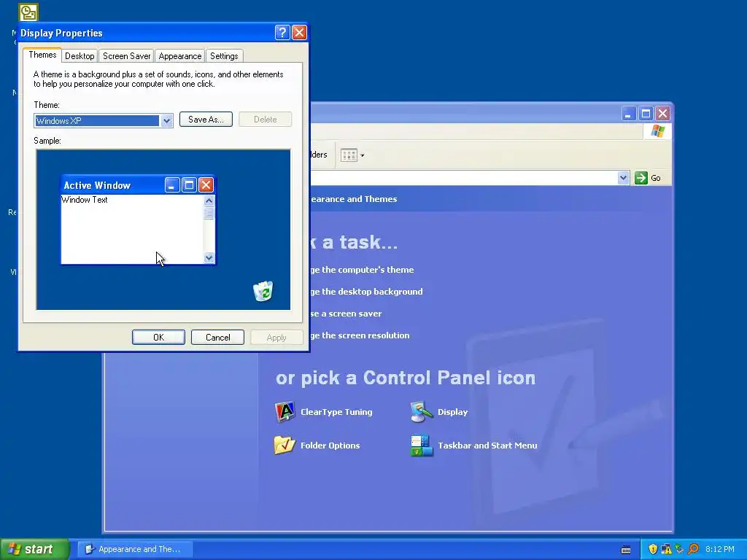Expand the Theme dropdown showing Windows XP

(166, 121)
